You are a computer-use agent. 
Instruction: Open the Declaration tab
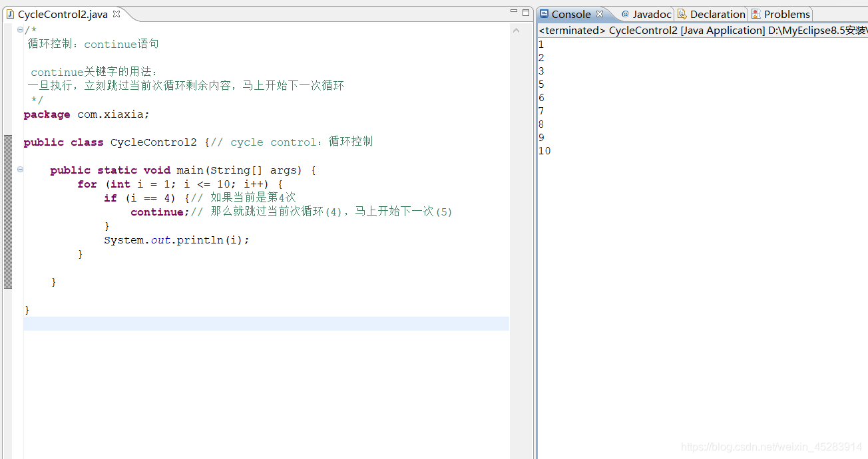[718, 14]
